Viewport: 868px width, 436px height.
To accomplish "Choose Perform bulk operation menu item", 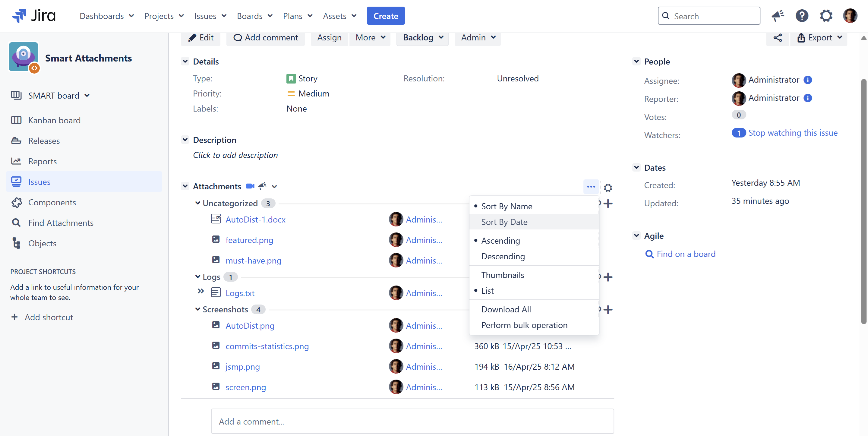I will point(524,325).
